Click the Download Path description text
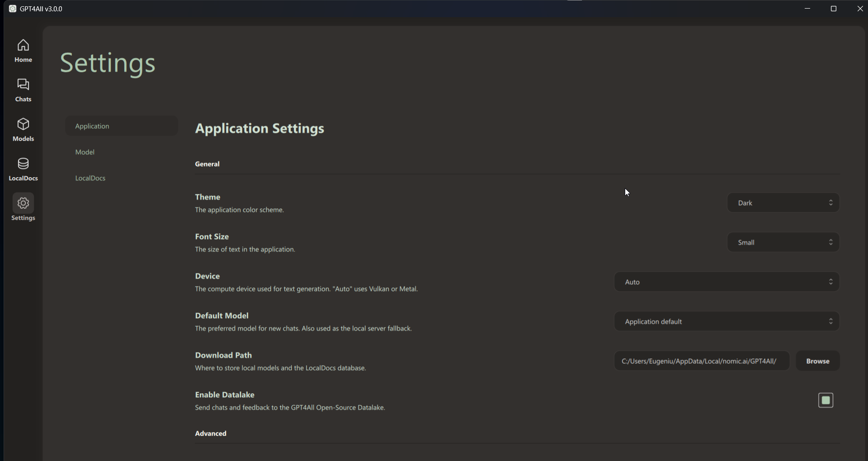This screenshot has height=461, width=868. click(281, 368)
